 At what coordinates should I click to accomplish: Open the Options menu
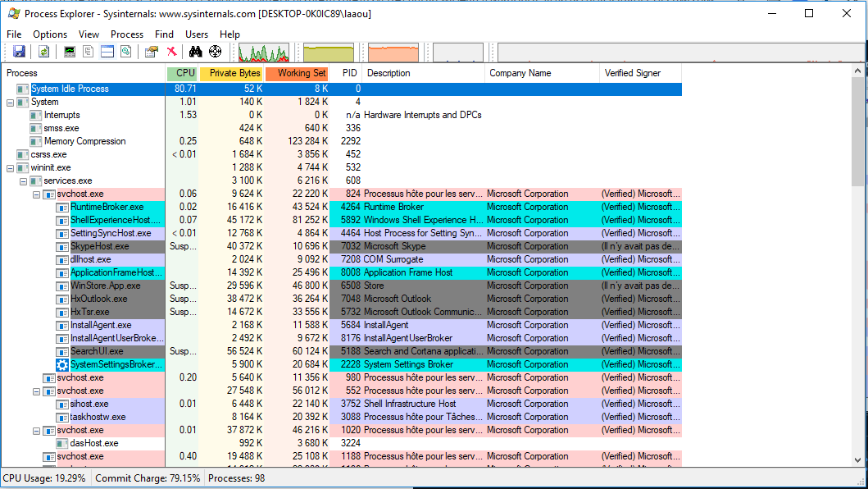(x=49, y=34)
